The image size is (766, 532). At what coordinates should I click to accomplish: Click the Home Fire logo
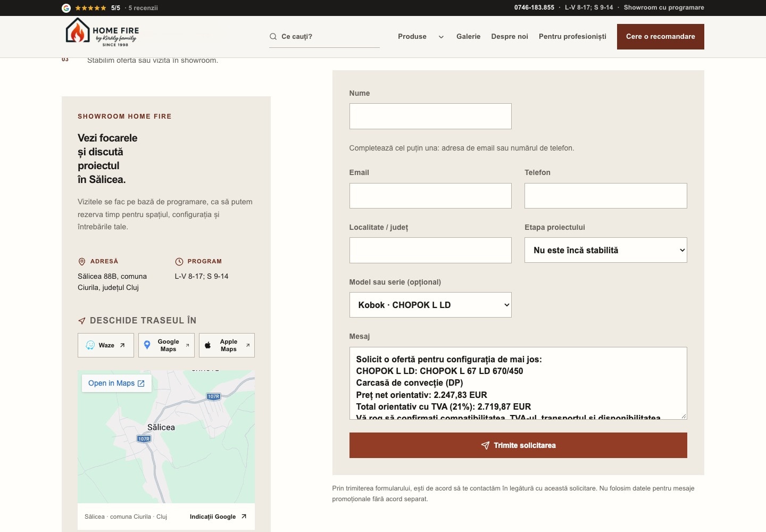(102, 32)
